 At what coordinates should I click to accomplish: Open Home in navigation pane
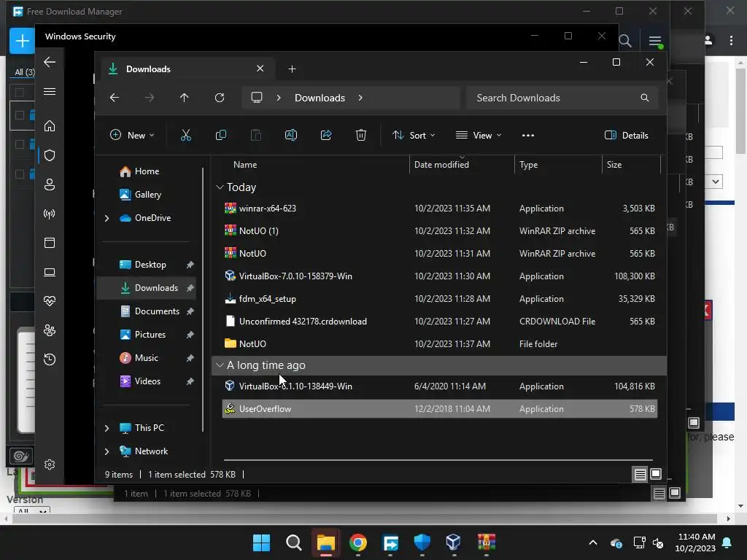click(x=147, y=171)
